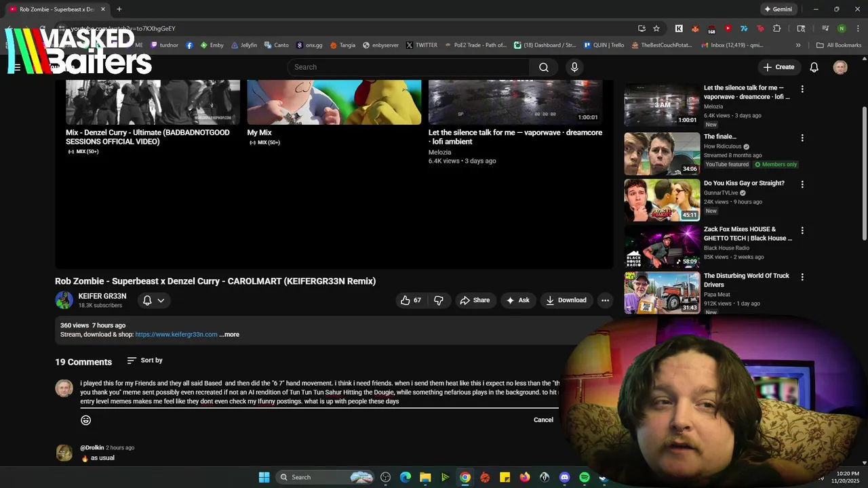Open KEIFER GR33N channel avatar
The height and width of the screenshot is (488, 868).
pyautogui.click(x=64, y=300)
